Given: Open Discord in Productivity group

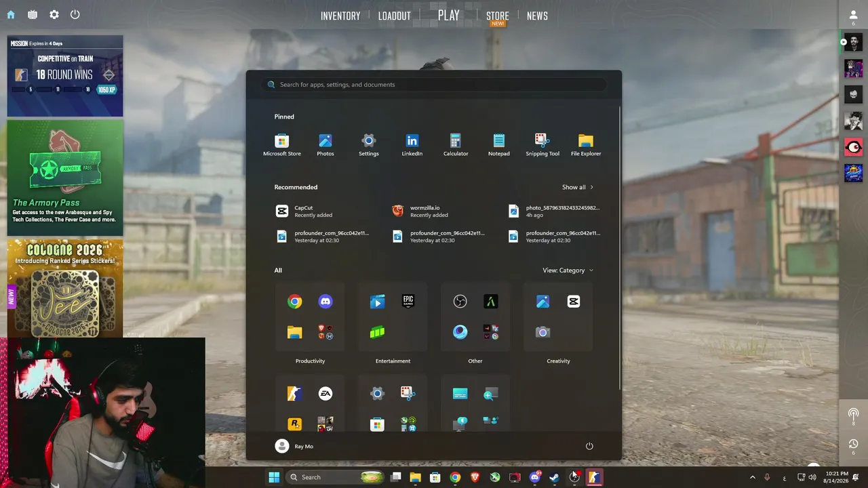Looking at the screenshot, I should (325, 302).
